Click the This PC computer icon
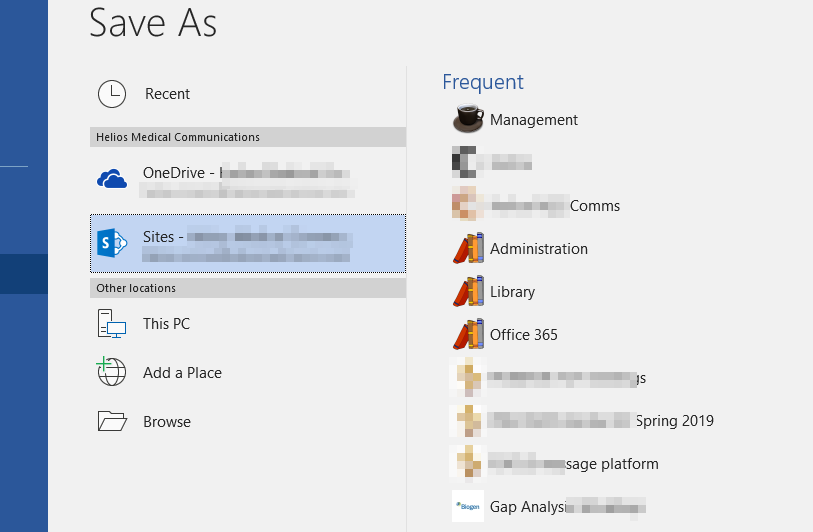This screenshot has width=813, height=532. [112, 324]
